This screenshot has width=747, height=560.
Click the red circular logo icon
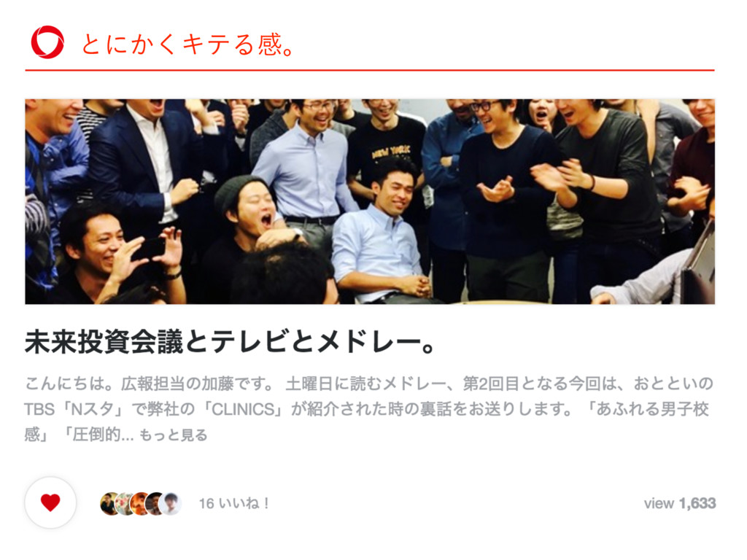47,42
